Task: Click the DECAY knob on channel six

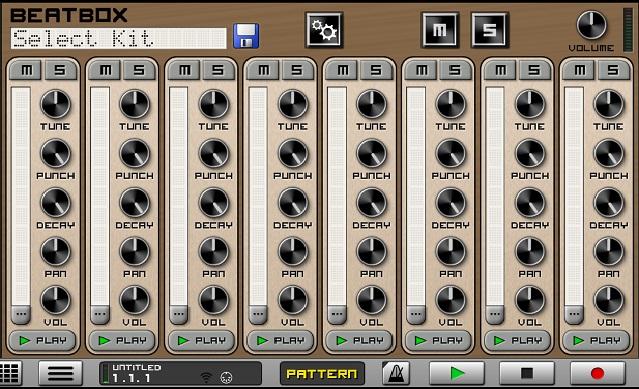Action: click(450, 202)
